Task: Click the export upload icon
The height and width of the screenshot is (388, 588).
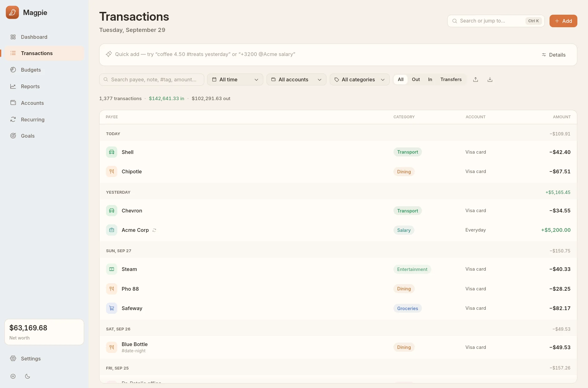Action: [x=475, y=79]
